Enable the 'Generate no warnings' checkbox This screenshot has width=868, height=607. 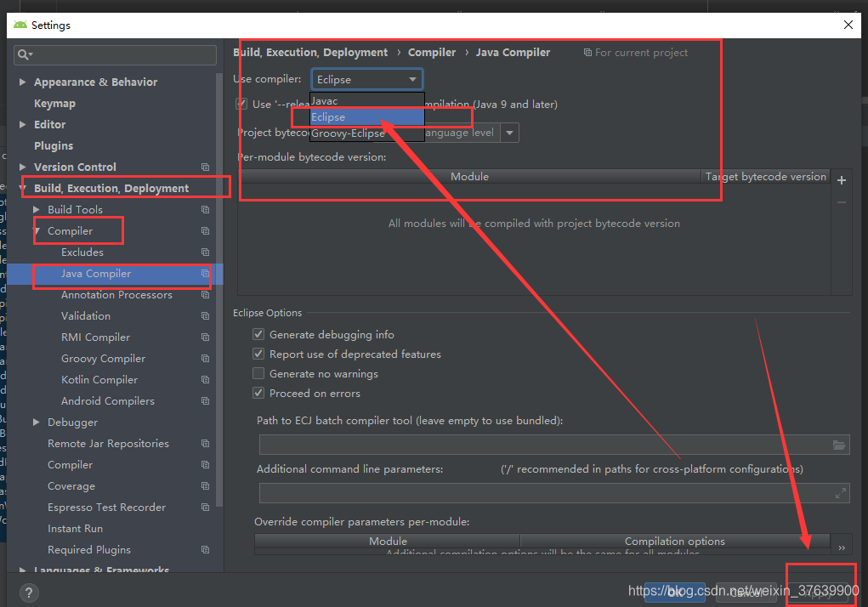[x=258, y=373]
